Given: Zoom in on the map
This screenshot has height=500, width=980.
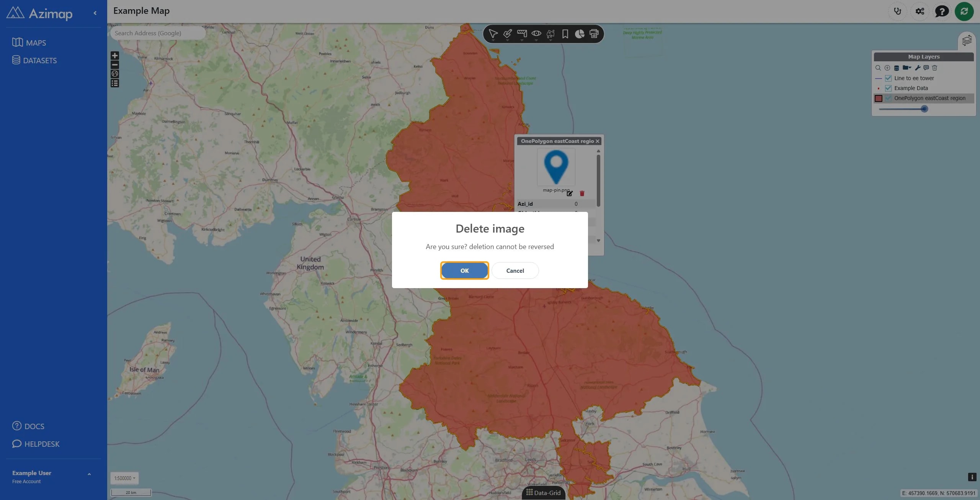Looking at the screenshot, I should (x=115, y=56).
